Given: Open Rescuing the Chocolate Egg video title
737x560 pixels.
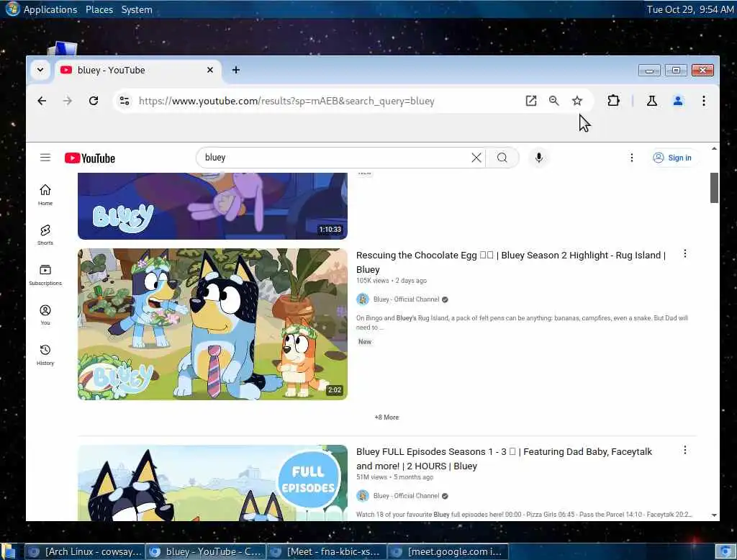Looking at the screenshot, I should click(511, 263).
